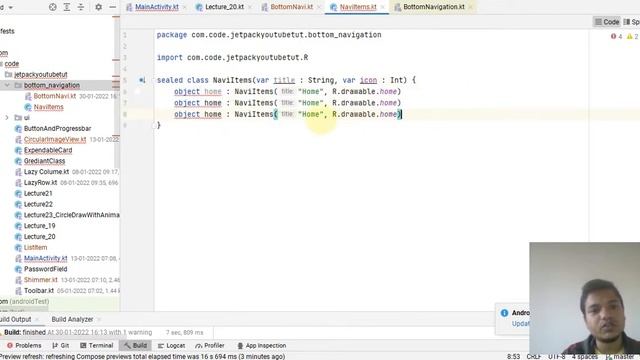Close the Lecture_20.kt tab

[x=250, y=7]
